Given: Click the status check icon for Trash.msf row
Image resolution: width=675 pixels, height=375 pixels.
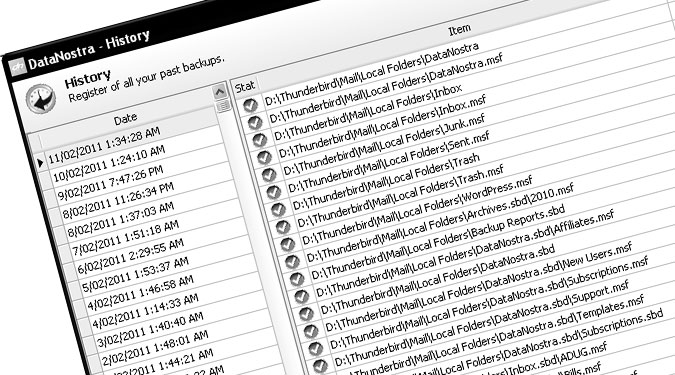Looking at the screenshot, I should [283, 227].
